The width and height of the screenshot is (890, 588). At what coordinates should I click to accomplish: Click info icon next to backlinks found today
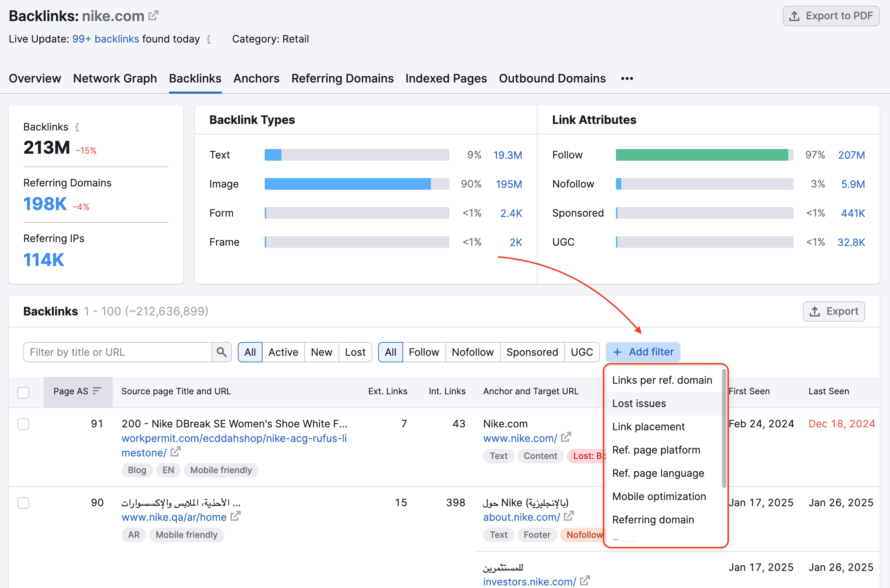click(x=209, y=39)
